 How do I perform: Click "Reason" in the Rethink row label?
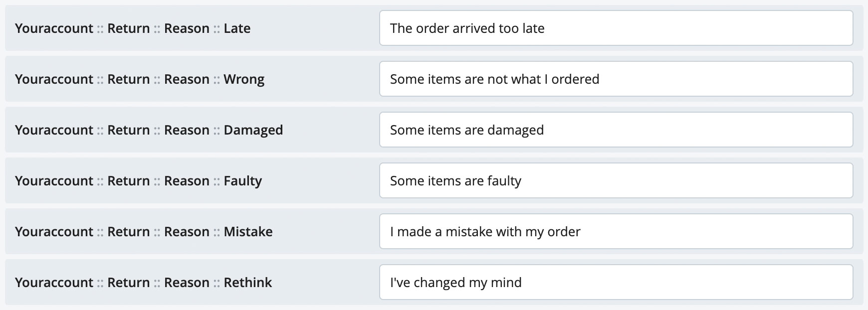click(187, 283)
